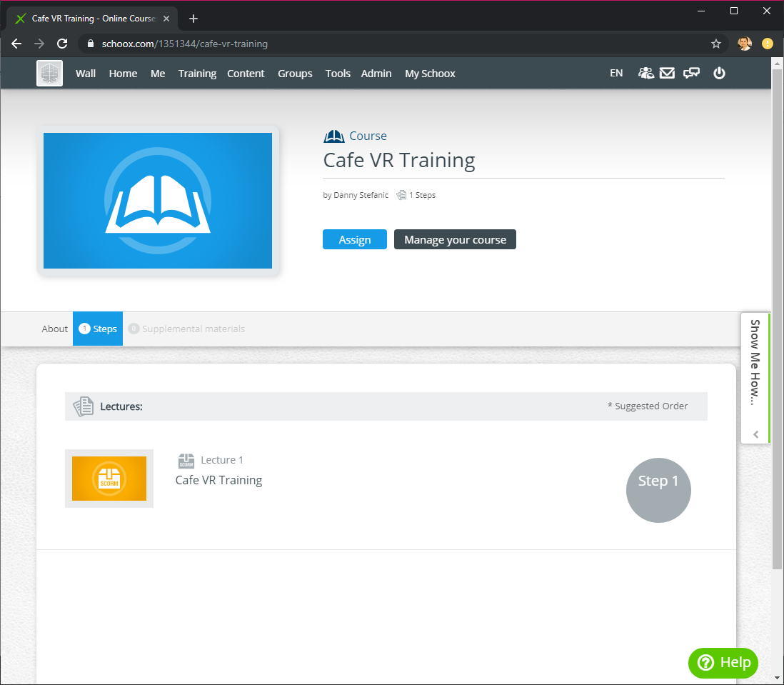Change language with the EN selector
This screenshot has height=685, width=784.
point(616,74)
